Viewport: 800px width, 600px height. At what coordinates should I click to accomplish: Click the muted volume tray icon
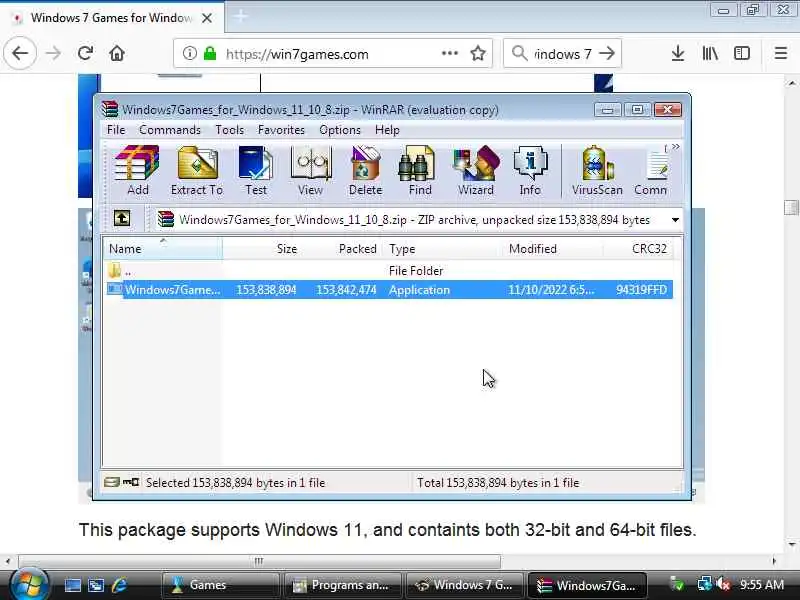pos(723,584)
